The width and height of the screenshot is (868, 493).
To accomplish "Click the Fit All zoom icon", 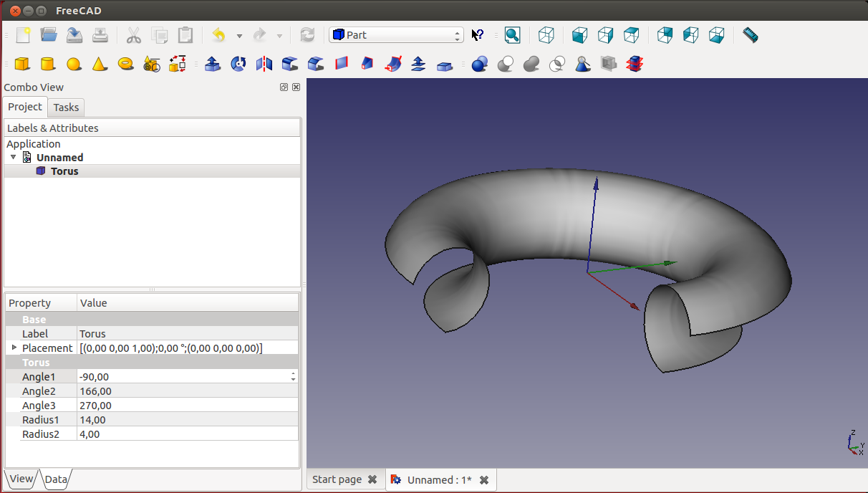I will (512, 35).
